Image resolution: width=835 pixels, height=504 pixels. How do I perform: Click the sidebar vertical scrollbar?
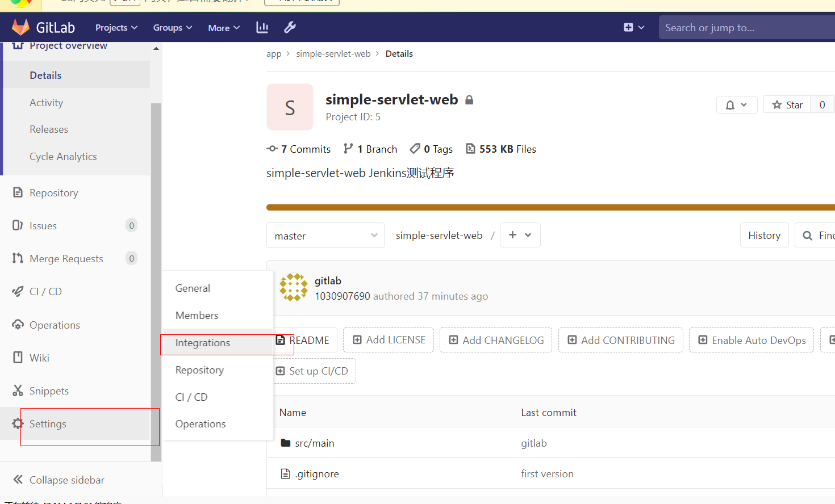pos(156,282)
